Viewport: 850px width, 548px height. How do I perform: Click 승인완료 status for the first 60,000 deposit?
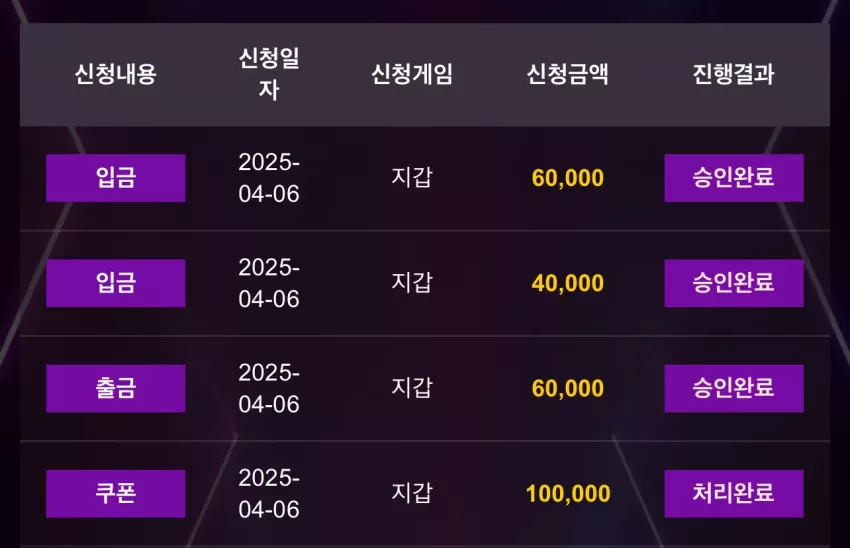(x=734, y=178)
